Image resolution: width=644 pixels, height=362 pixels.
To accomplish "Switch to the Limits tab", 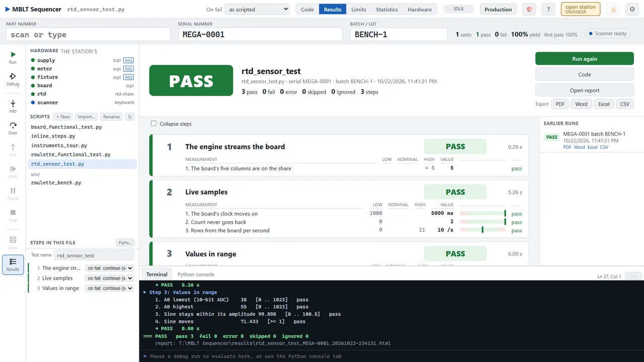I will [x=359, y=9].
